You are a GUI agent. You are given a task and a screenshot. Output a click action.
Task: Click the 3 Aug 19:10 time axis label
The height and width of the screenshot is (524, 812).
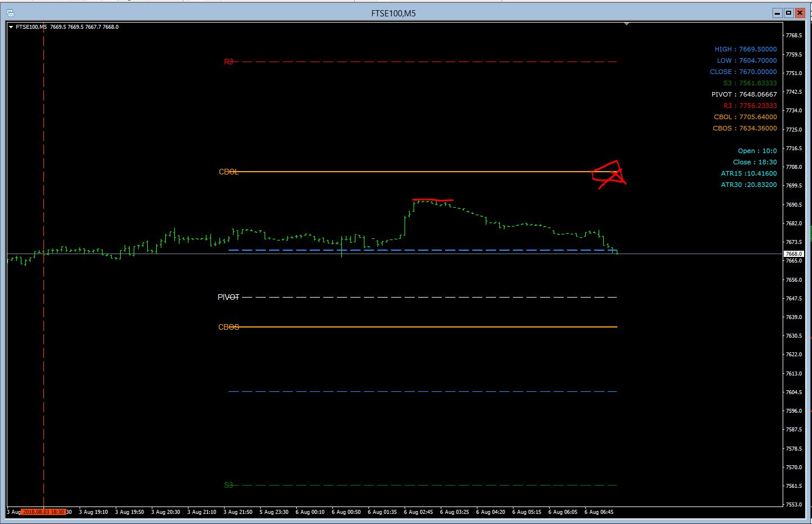click(93, 512)
